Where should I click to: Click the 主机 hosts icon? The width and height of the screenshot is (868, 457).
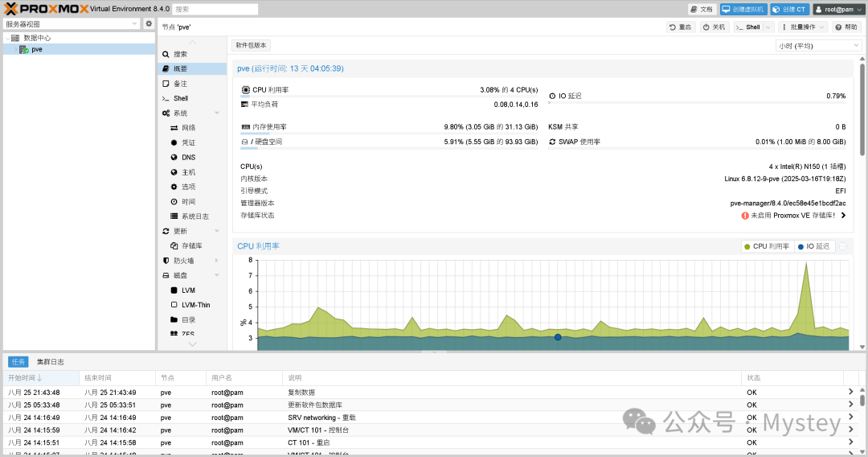(x=174, y=172)
